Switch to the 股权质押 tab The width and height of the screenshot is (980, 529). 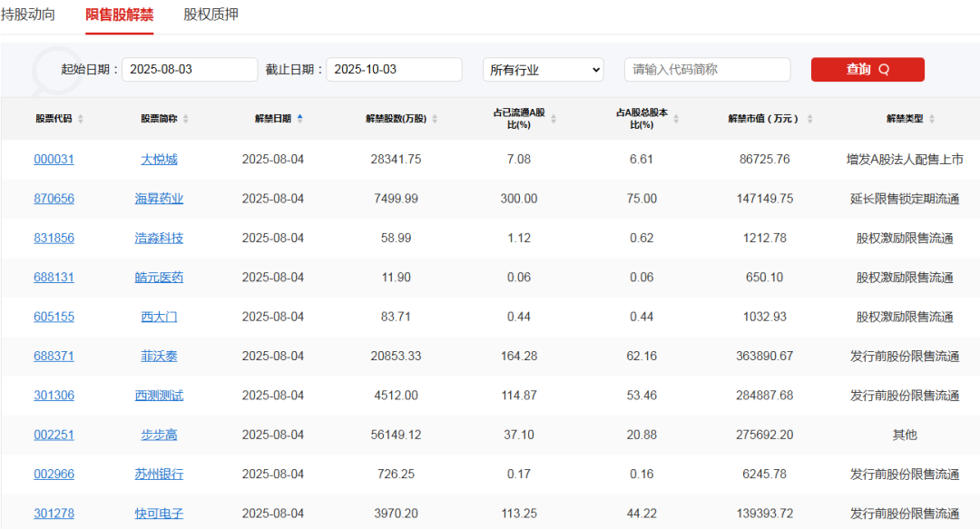211,15
